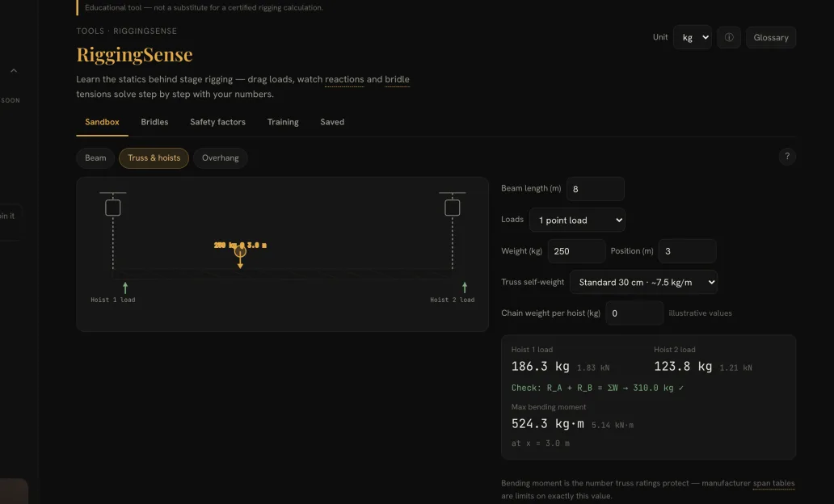Click the 186.3 kg Hoist 1 value
Viewport: 834px width, 504px height.
pos(541,367)
